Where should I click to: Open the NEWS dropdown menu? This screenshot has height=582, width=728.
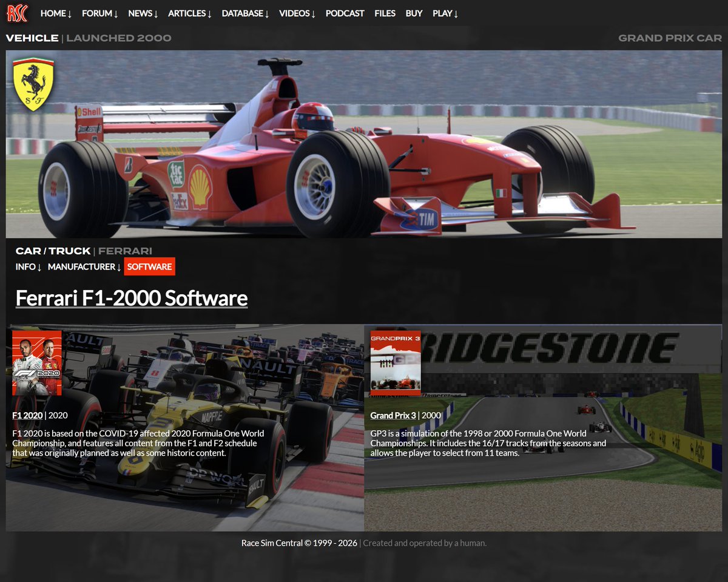tap(143, 13)
